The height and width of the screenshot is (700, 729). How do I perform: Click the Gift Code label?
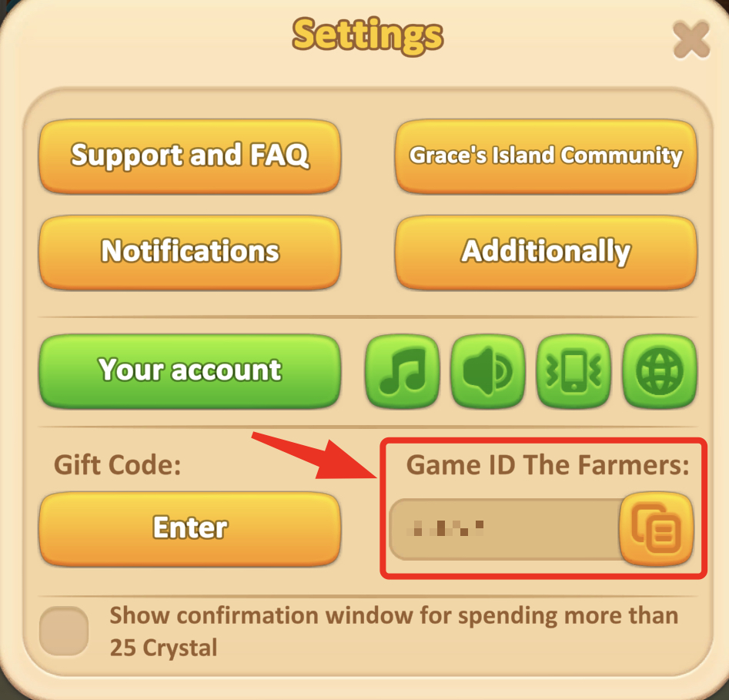pos(117,464)
